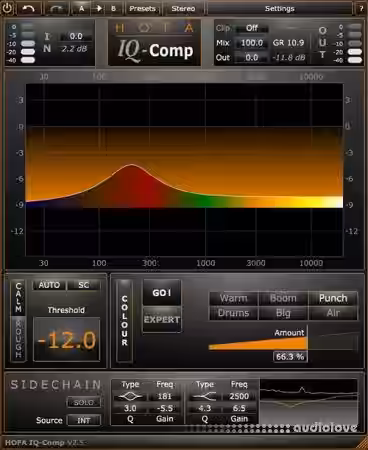Select the Punch colour preset
The height and width of the screenshot is (450, 368).
[333, 298]
